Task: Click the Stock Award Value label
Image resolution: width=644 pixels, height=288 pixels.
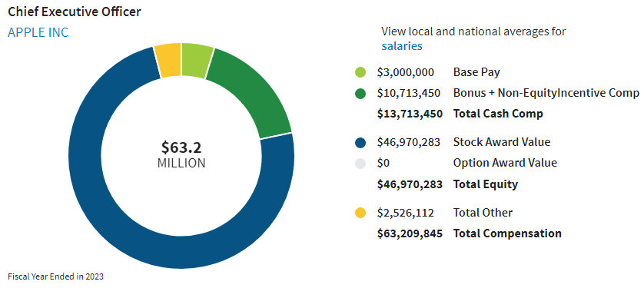Action: click(502, 142)
